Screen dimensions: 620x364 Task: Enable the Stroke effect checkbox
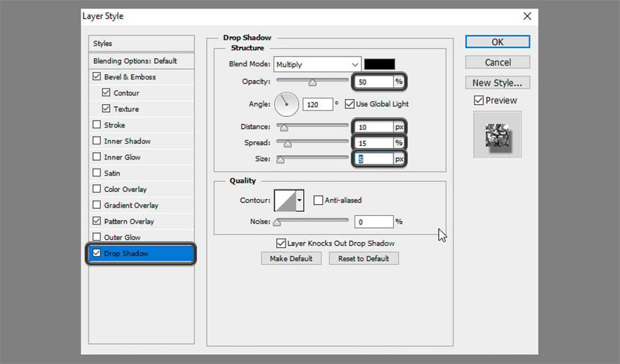96,125
